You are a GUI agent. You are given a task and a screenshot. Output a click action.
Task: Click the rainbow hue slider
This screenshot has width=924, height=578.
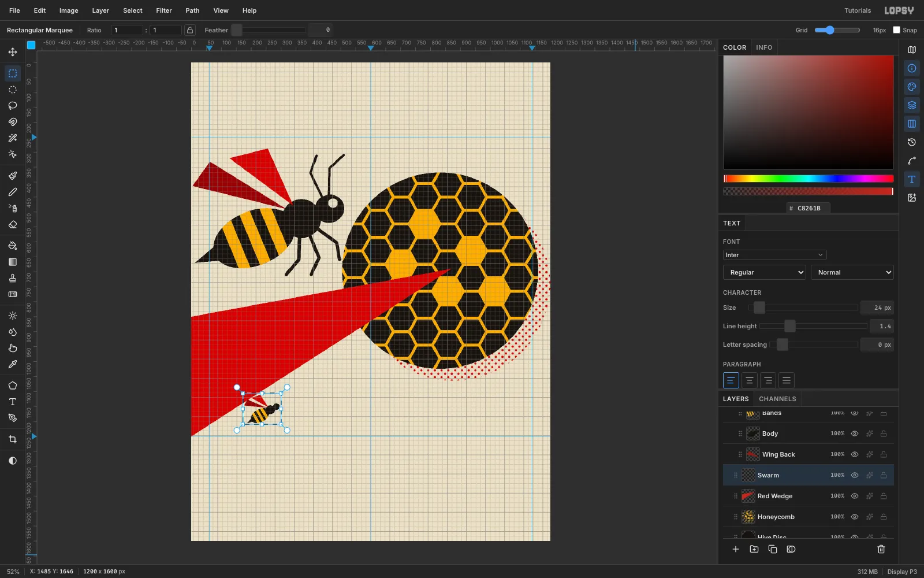[x=808, y=179]
